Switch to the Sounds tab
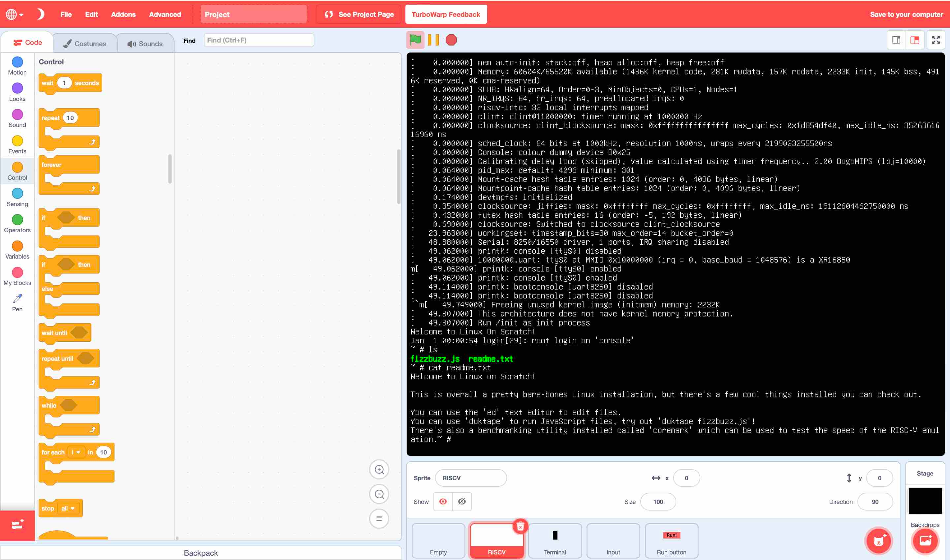Image resolution: width=950 pixels, height=560 pixels. 145,44
